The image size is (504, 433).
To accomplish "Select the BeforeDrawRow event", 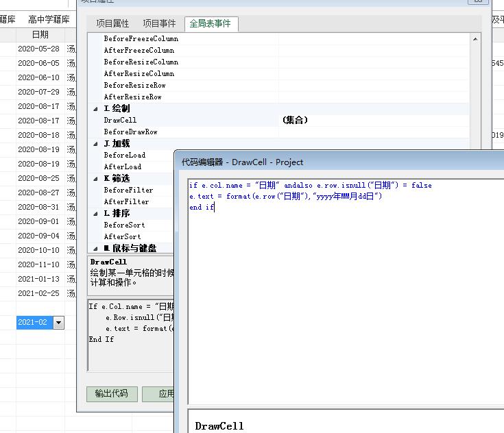I will point(130,132).
